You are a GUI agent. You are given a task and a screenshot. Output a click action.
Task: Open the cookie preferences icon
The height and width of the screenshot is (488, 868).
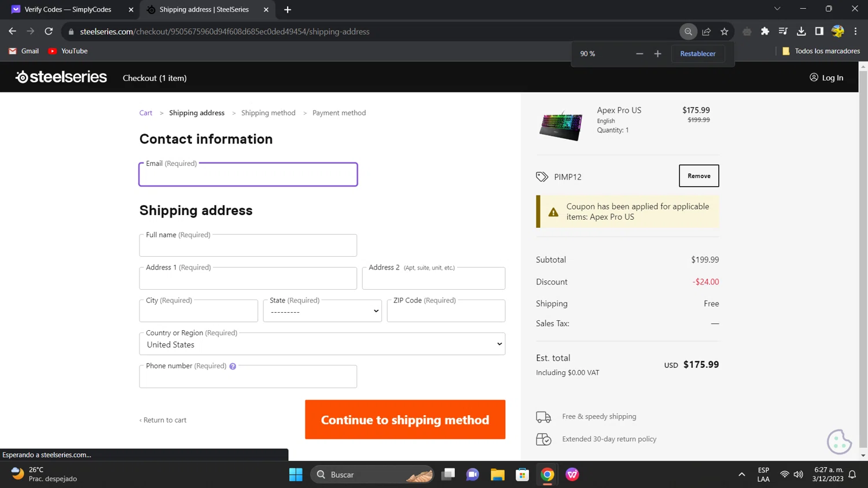click(x=839, y=442)
